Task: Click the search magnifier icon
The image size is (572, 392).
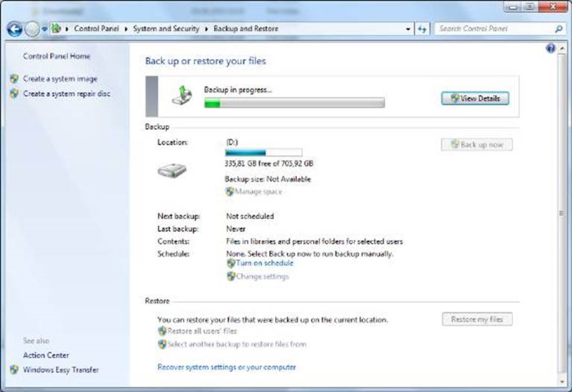Action: coord(559,29)
